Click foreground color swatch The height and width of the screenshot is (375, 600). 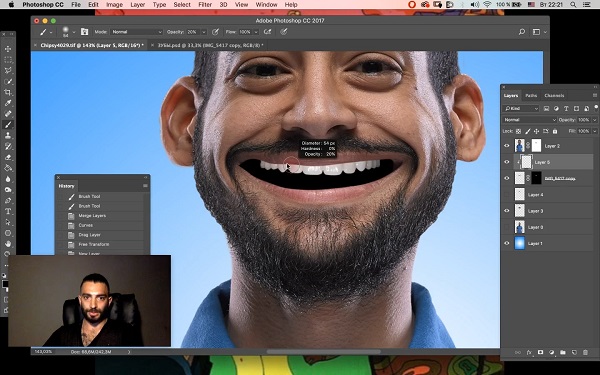[5, 284]
